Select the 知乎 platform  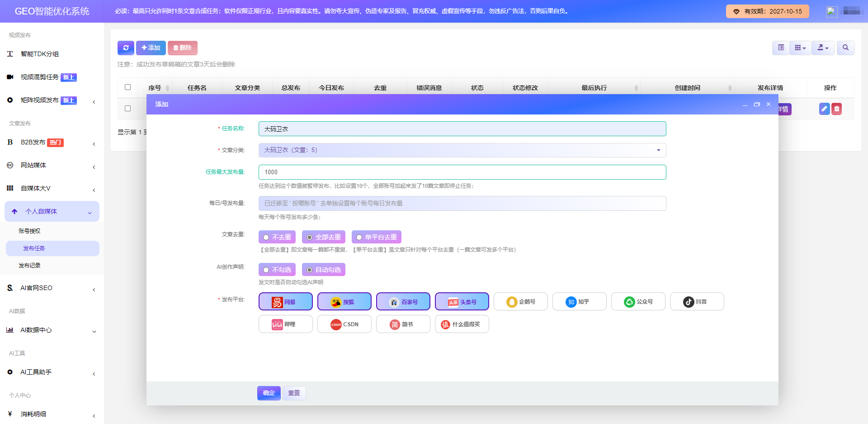[x=580, y=301]
